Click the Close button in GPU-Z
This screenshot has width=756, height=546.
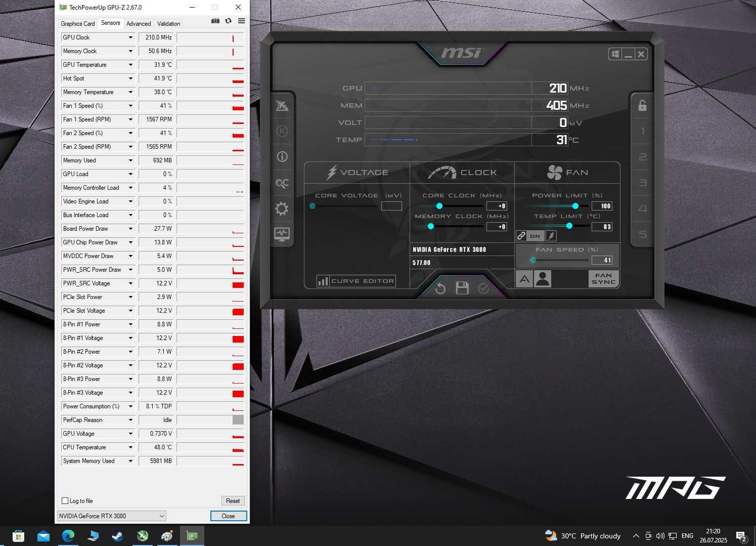228,516
